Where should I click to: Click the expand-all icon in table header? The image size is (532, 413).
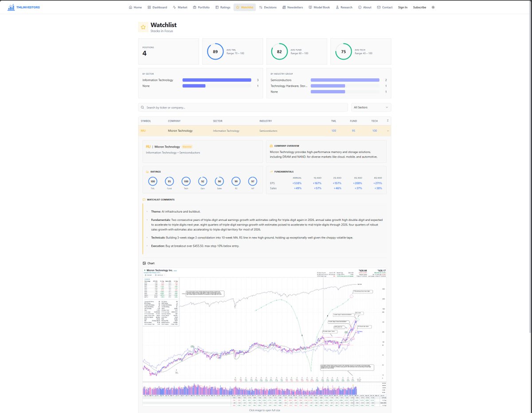[387, 121]
